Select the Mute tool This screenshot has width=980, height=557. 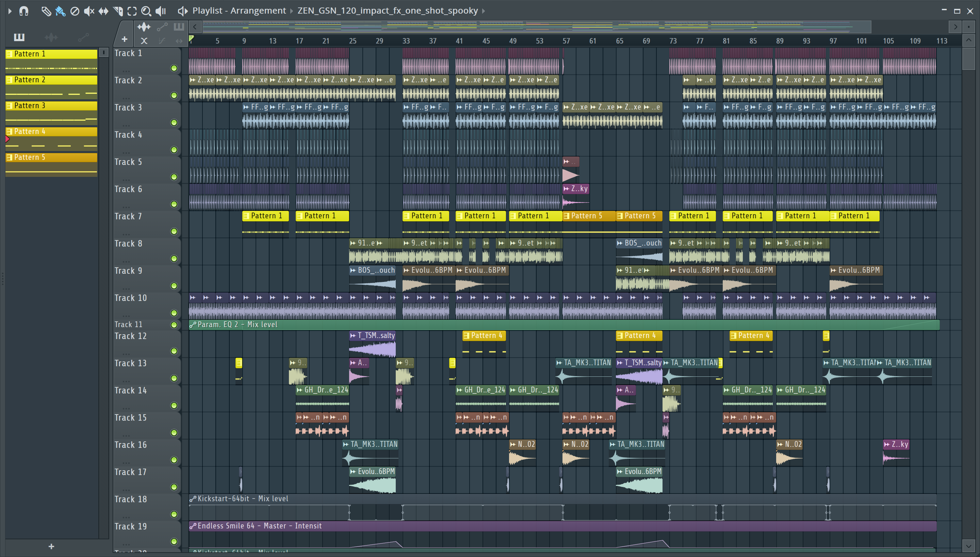[89, 11]
